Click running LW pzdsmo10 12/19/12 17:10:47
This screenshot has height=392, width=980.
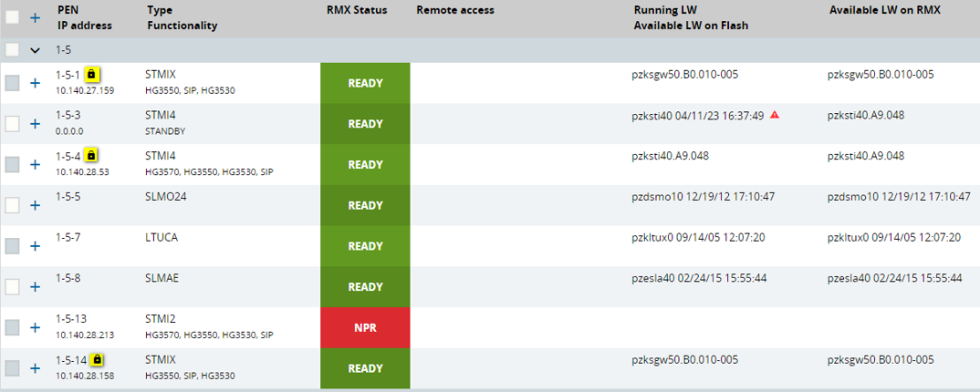704,197
